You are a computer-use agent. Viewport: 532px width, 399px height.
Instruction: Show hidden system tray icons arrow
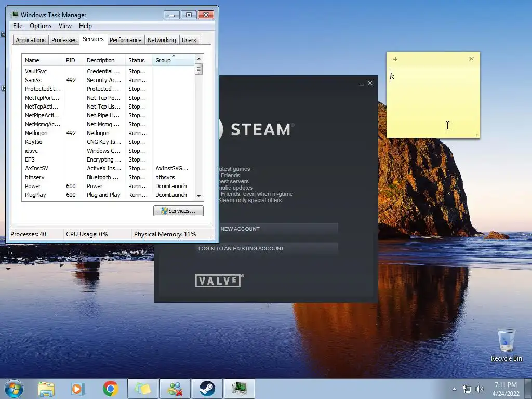[x=454, y=389]
